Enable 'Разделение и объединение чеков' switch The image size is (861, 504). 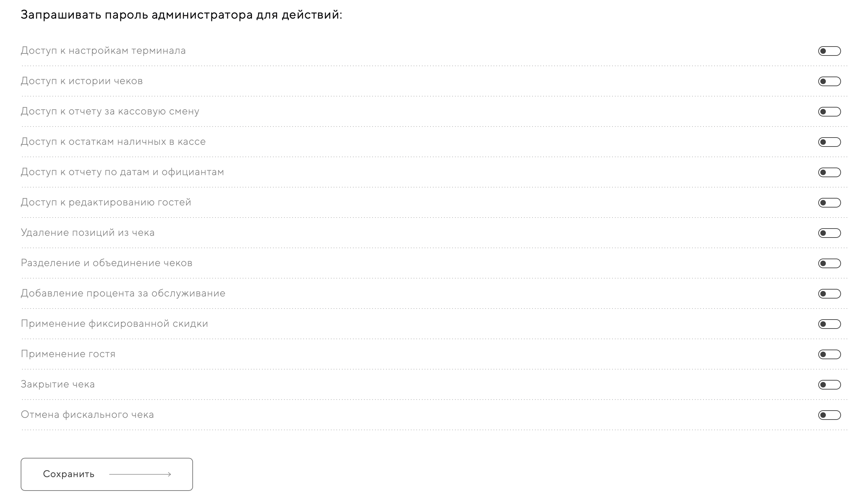(829, 264)
